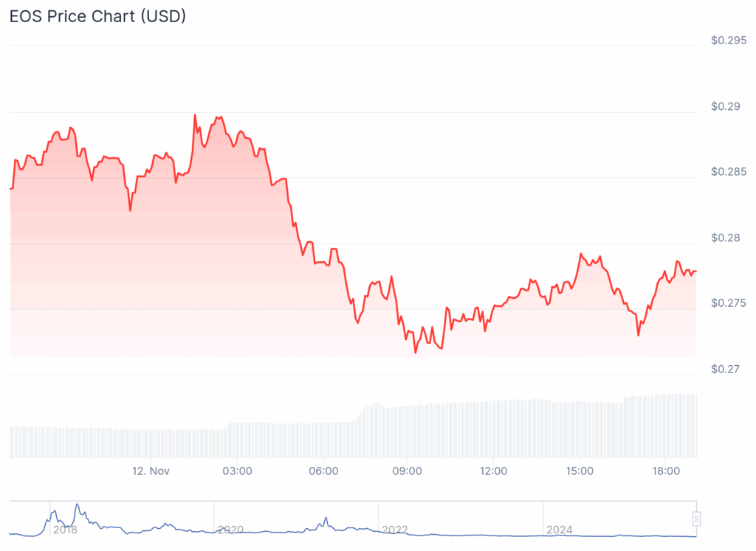
Task: Click the $0.275 price axis label
Action: (728, 302)
